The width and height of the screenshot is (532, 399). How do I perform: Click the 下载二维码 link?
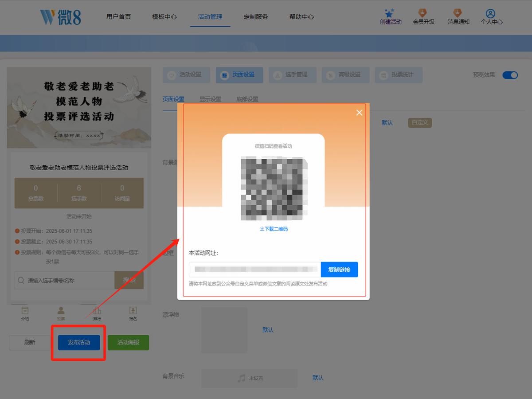(x=274, y=229)
